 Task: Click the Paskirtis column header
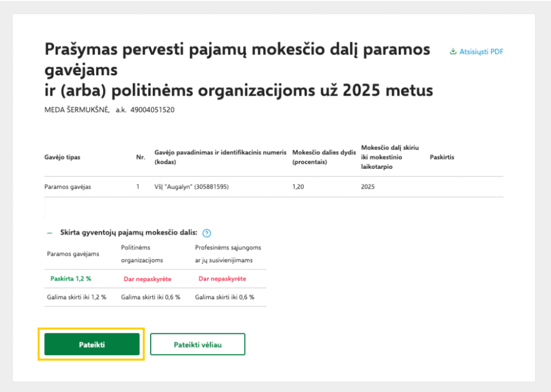tap(442, 158)
